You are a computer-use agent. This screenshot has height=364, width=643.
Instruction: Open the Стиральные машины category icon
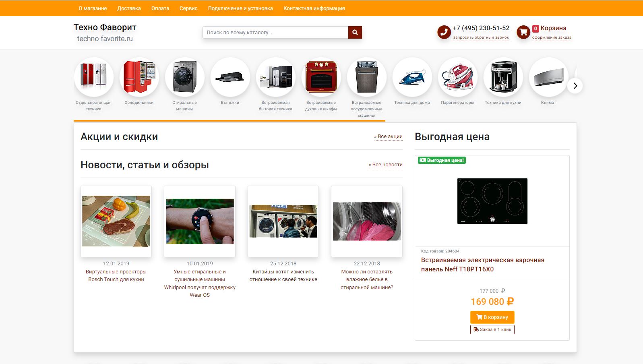click(184, 77)
